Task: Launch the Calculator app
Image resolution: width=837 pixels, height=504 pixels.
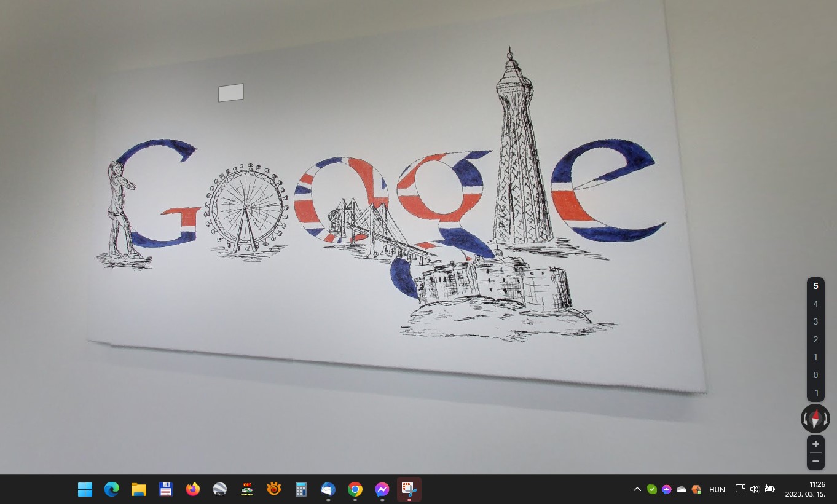Action: (x=301, y=489)
